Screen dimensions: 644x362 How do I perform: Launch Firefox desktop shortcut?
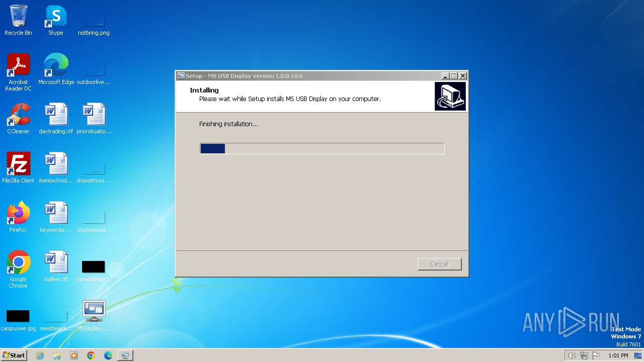pos(18,217)
